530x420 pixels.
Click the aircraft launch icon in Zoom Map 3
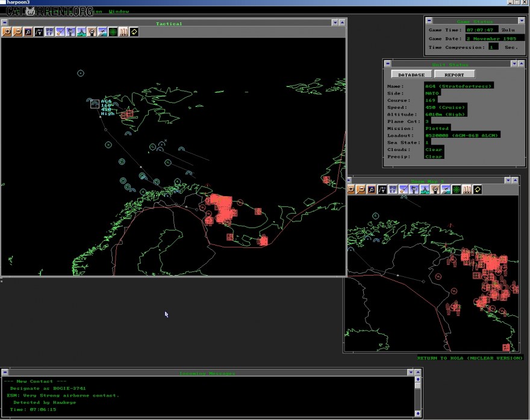coord(446,190)
